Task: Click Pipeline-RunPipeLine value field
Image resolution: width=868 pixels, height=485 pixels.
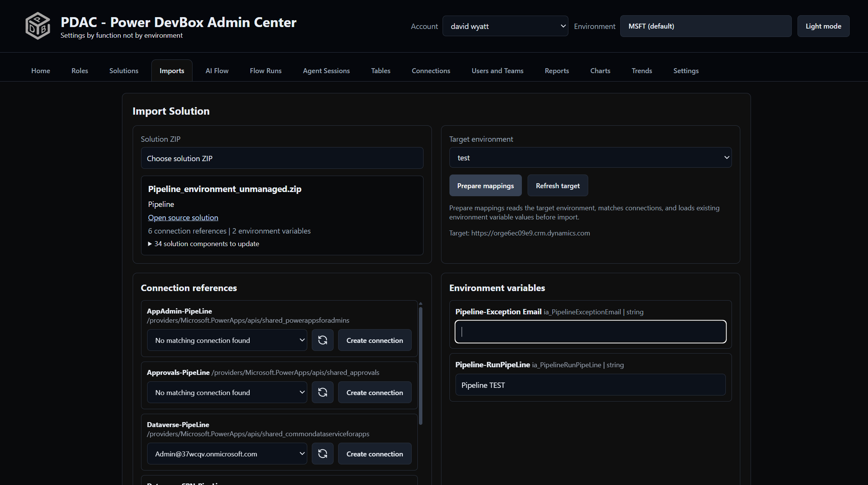Action: pos(590,385)
